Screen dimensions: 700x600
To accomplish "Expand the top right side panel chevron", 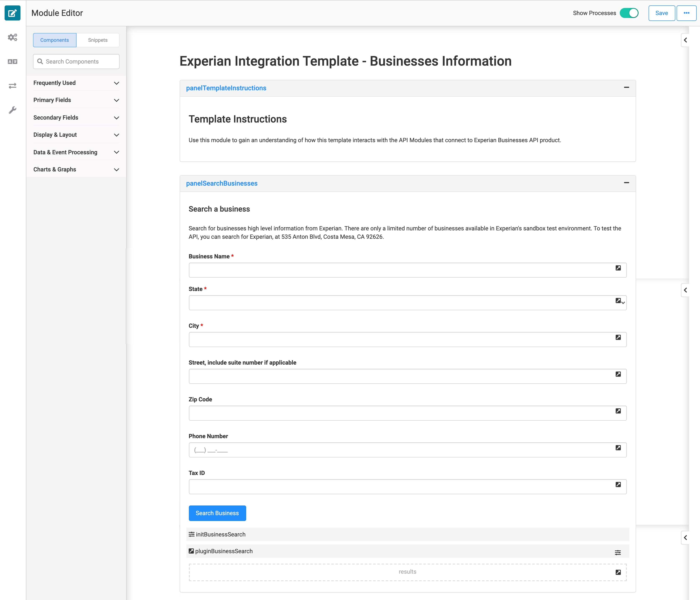I will click(685, 40).
